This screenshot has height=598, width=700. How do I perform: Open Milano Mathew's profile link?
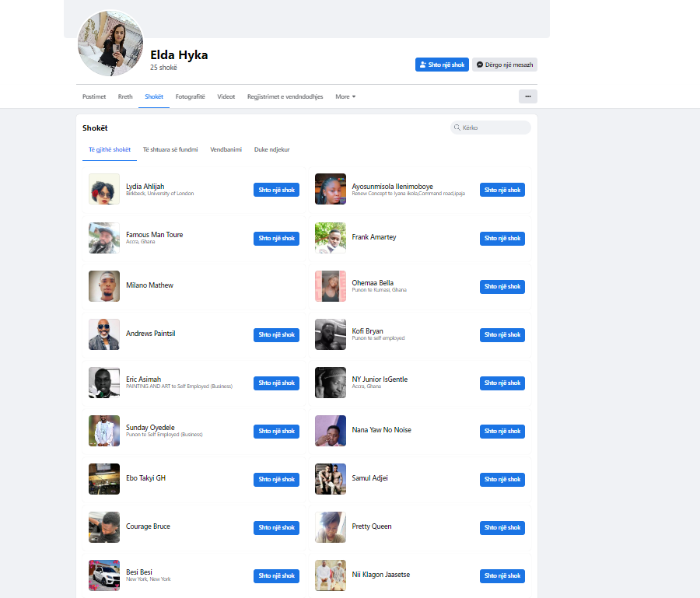tap(149, 285)
